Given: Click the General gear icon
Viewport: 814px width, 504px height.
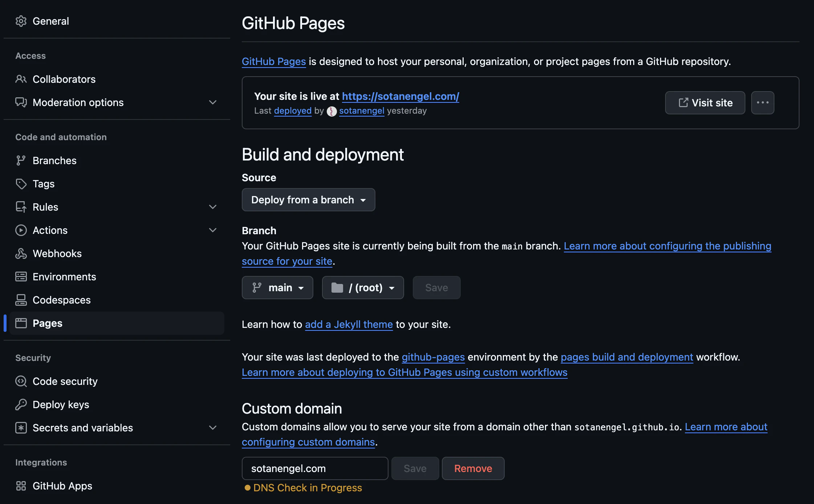Looking at the screenshot, I should click(x=21, y=21).
